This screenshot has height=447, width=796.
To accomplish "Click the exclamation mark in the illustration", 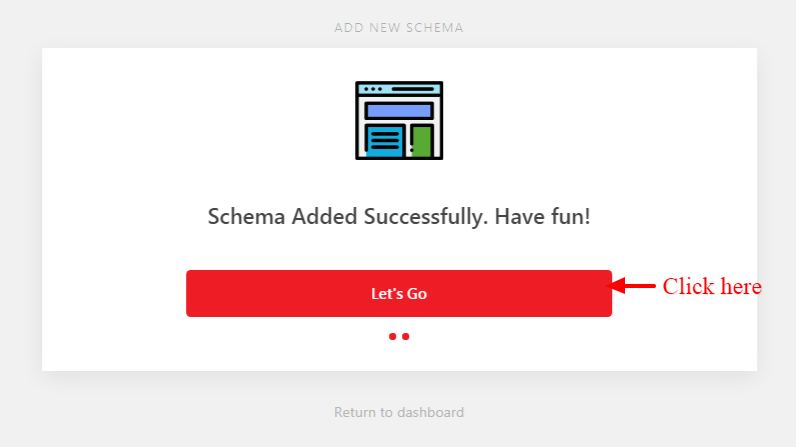I will coord(411,141).
